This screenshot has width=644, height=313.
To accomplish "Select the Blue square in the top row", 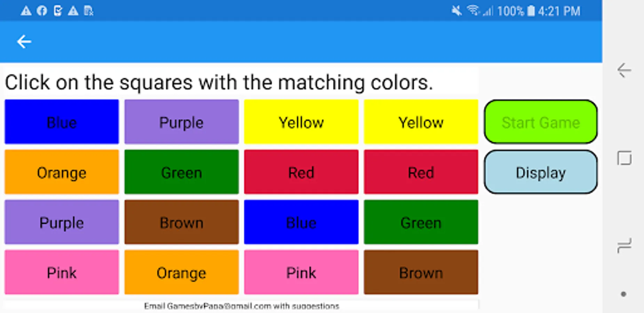I will [x=62, y=122].
